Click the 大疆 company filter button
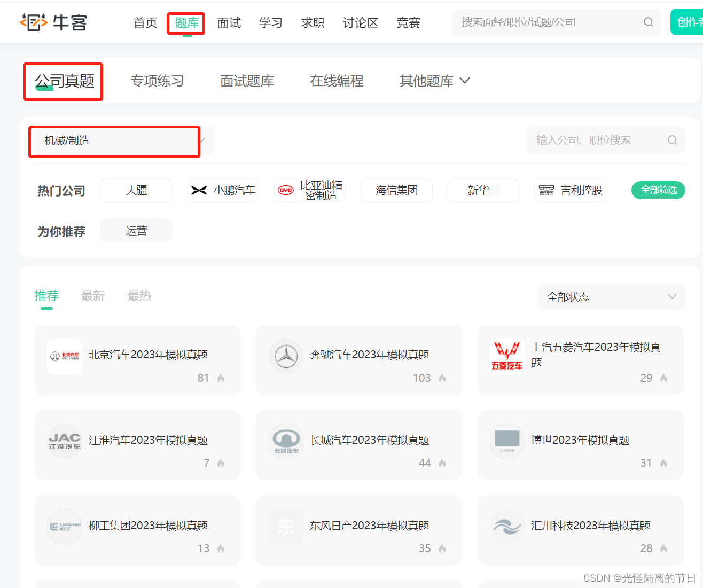The height and width of the screenshot is (588, 703). 136,190
